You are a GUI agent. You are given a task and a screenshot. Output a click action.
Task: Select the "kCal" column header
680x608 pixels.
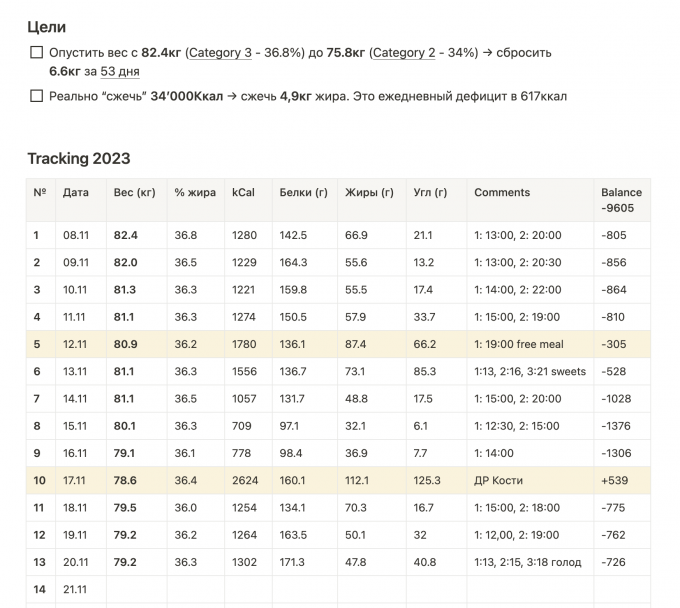pyautogui.click(x=243, y=192)
